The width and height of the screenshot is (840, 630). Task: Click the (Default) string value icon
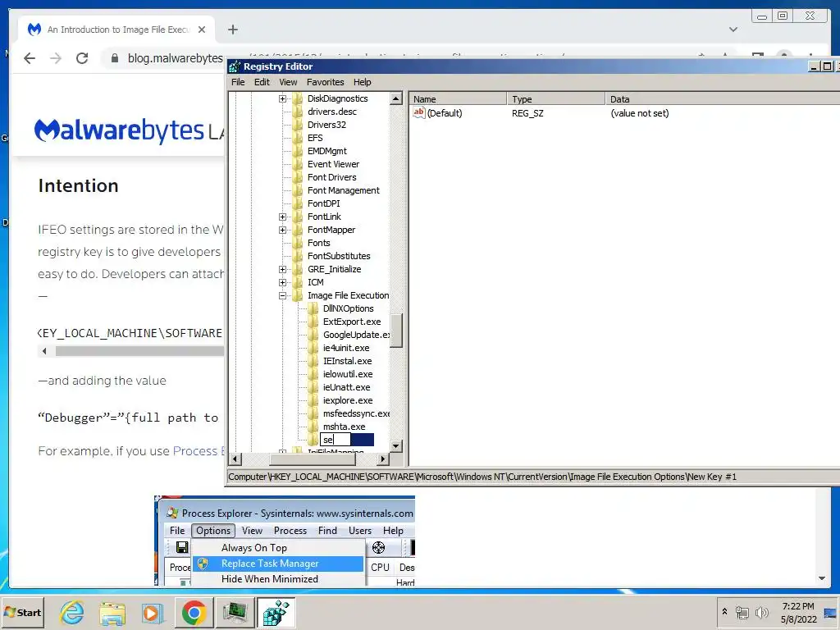click(x=419, y=113)
